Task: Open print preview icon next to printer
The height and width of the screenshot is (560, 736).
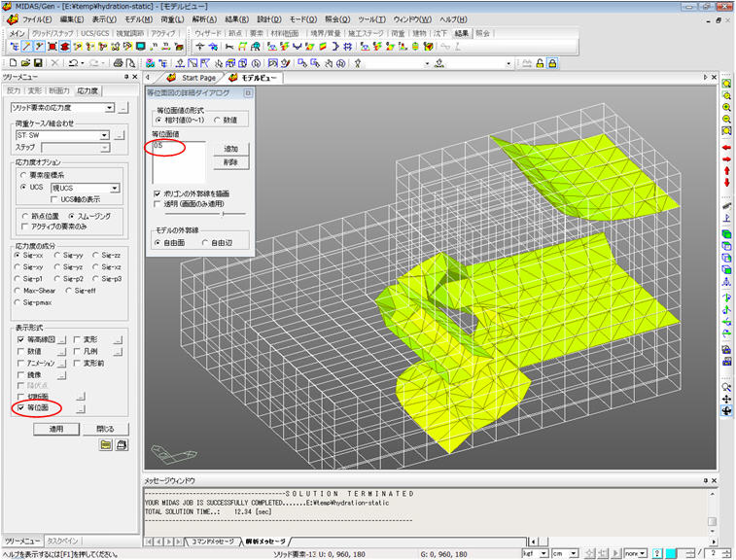Action: [130, 63]
